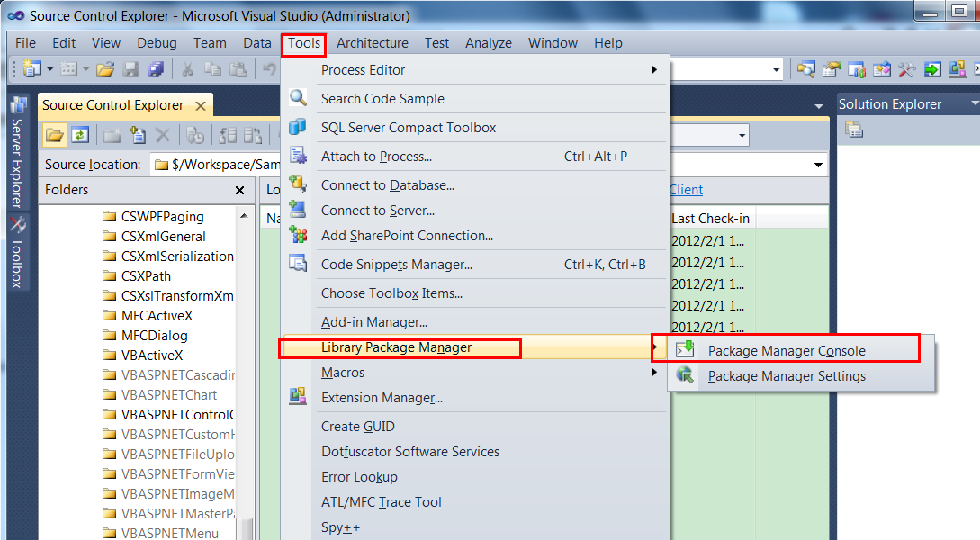The image size is (980, 540).
Task: Click the Toolbox wrench-and-hammer toolbar icon
Action: coord(907,69)
